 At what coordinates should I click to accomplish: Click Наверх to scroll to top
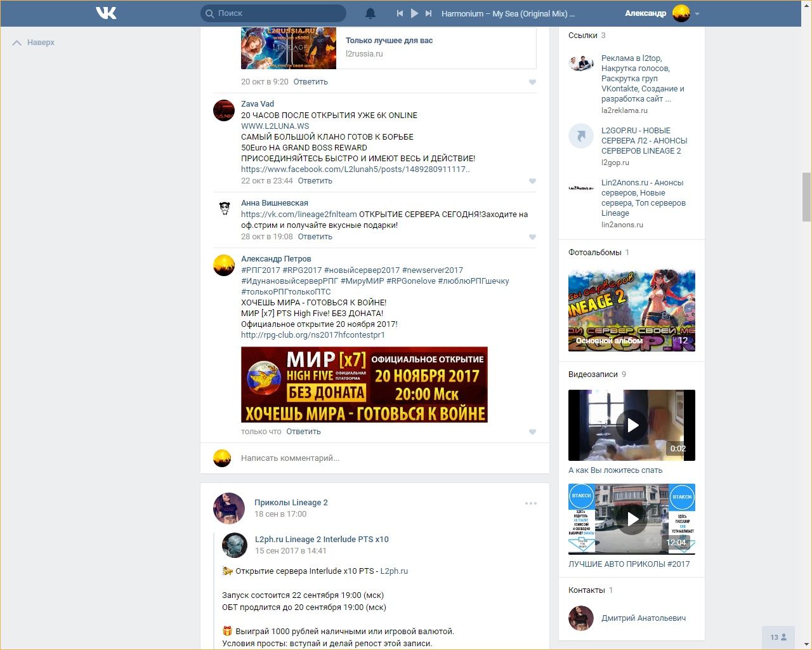pos(34,43)
